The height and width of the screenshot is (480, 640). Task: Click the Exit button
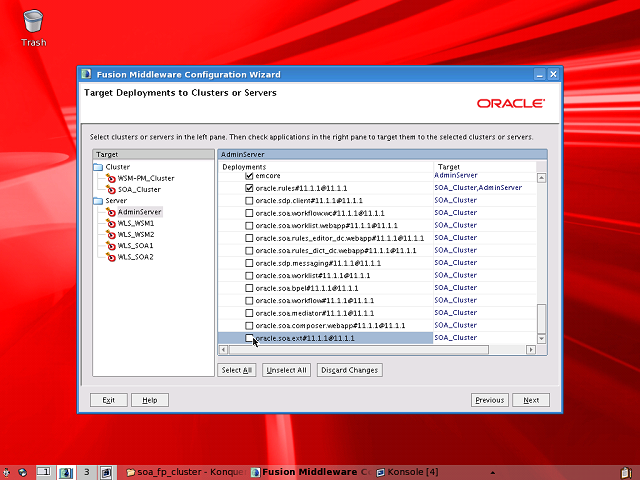click(x=109, y=400)
